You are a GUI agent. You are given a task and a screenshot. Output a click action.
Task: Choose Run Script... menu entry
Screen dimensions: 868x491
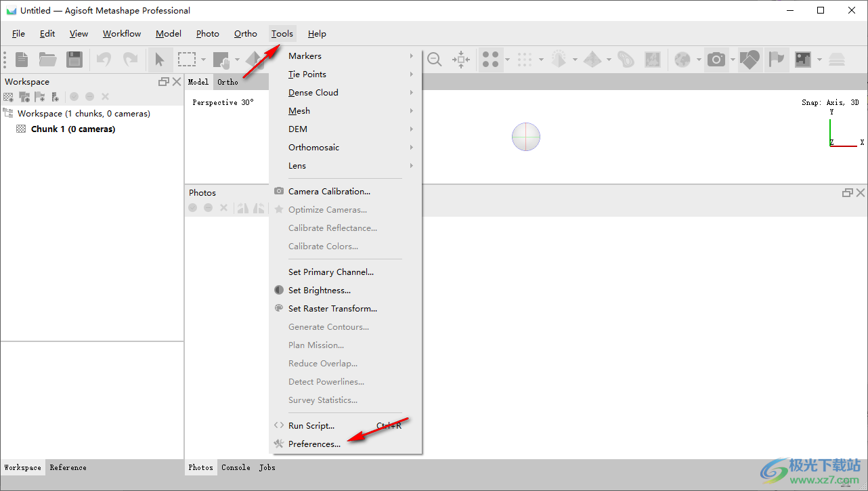(x=345, y=426)
